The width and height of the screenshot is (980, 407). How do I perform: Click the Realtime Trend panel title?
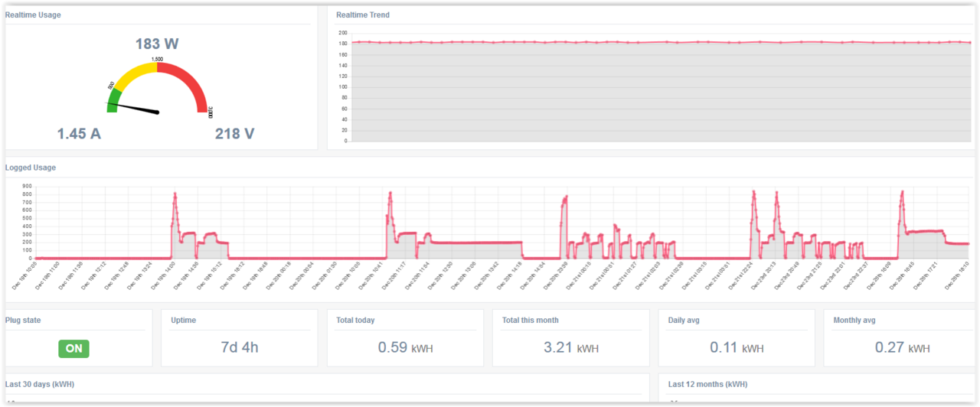(x=362, y=15)
